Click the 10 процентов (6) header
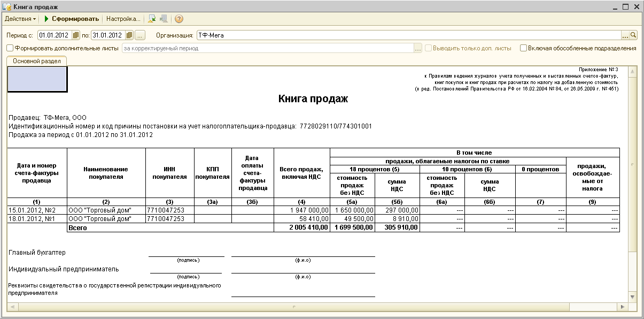Image resolution: width=644 pixels, height=319 pixels. click(x=467, y=169)
